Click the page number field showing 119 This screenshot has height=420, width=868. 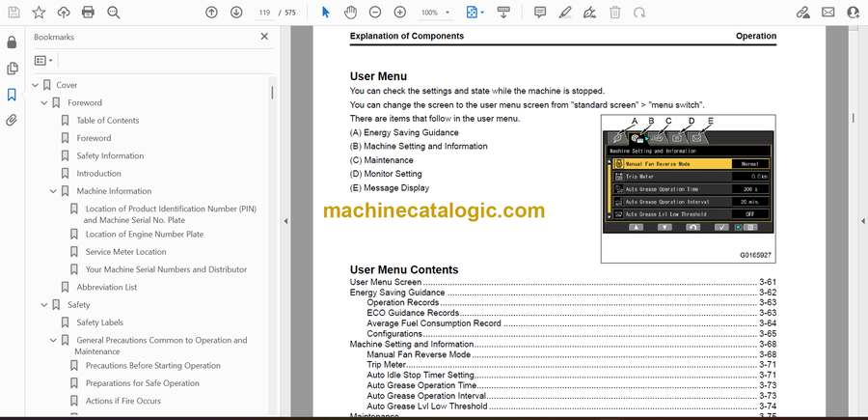pos(264,13)
